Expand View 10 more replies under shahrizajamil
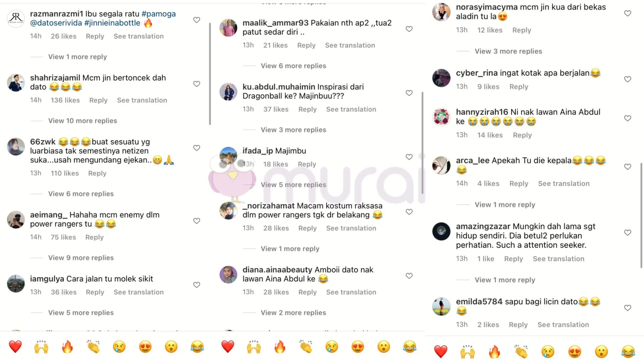Screen dimensions: 644x362 click(83, 121)
